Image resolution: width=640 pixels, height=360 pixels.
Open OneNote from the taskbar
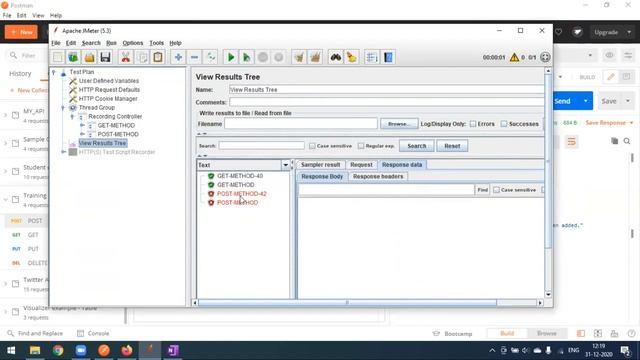tap(173, 350)
